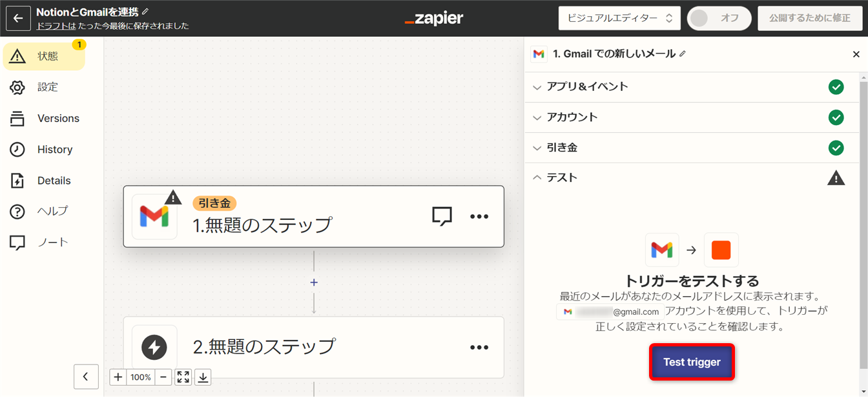Open three-dot menu on step 1
The width and height of the screenshot is (868, 398).
479,216
